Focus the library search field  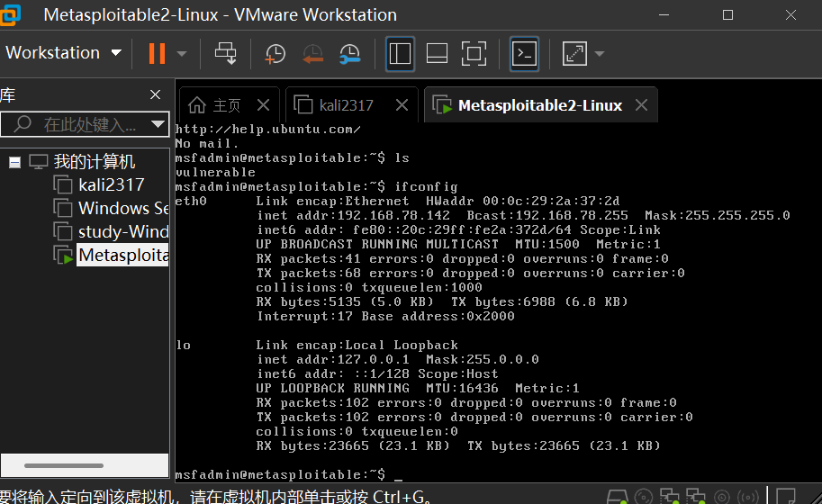pos(85,124)
